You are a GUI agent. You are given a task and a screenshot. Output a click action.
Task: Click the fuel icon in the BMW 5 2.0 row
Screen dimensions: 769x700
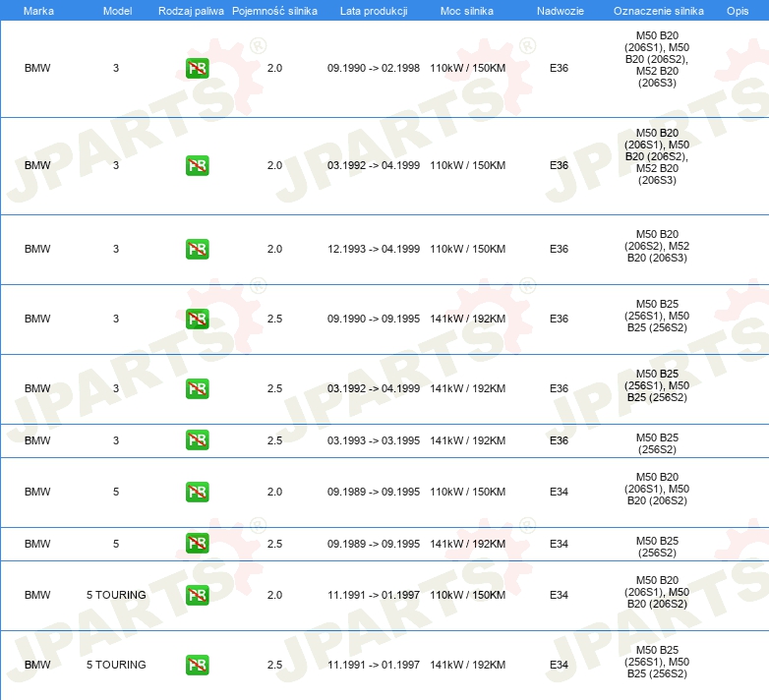coord(197,492)
